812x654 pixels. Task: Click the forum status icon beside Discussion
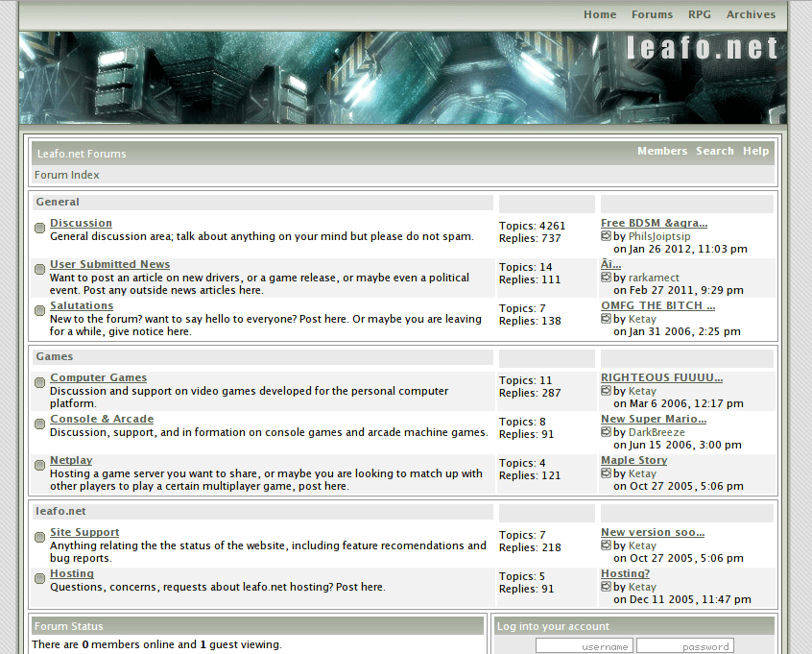(39, 228)
